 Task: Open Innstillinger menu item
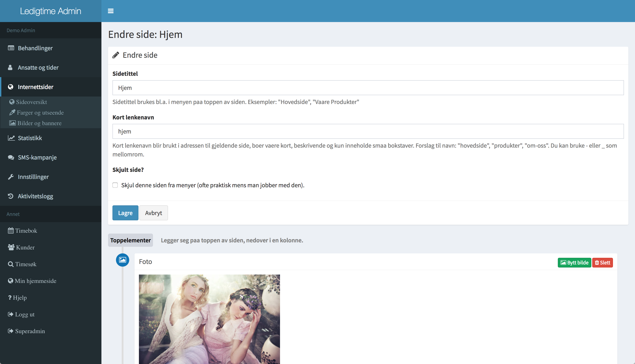(51, 177)
